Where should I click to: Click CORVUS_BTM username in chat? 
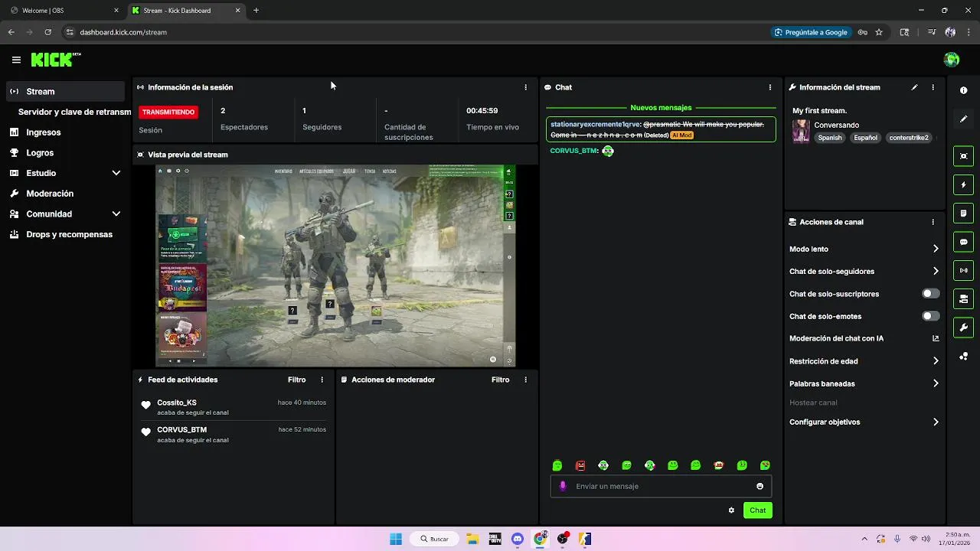[573, 151]
